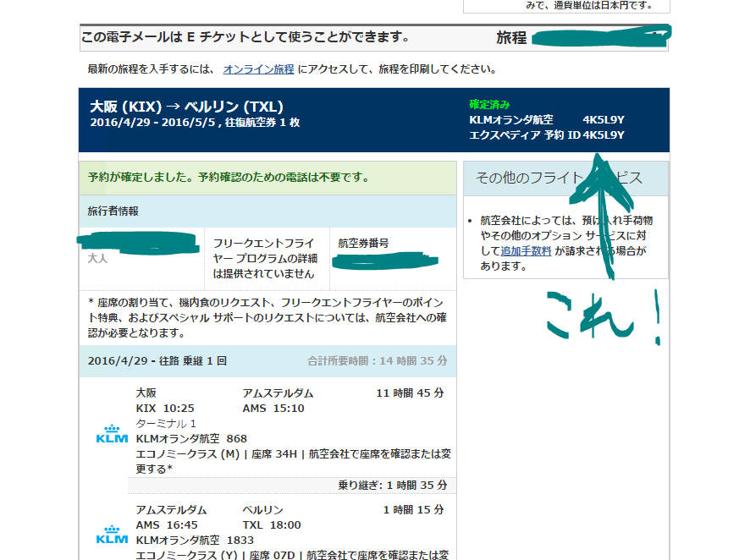Click エコノミークラス (Y) 座席 07D line

(x=292, y=555)
